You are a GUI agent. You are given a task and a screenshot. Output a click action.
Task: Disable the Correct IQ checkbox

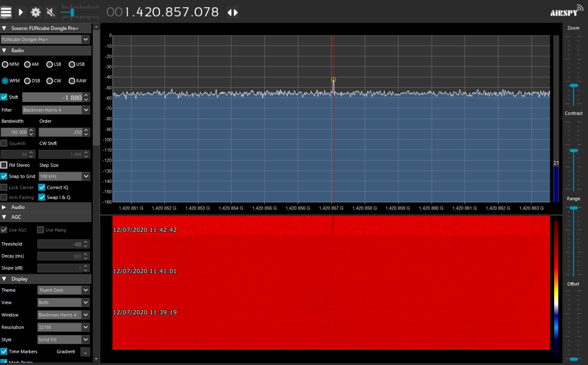[x=42, y=187]
